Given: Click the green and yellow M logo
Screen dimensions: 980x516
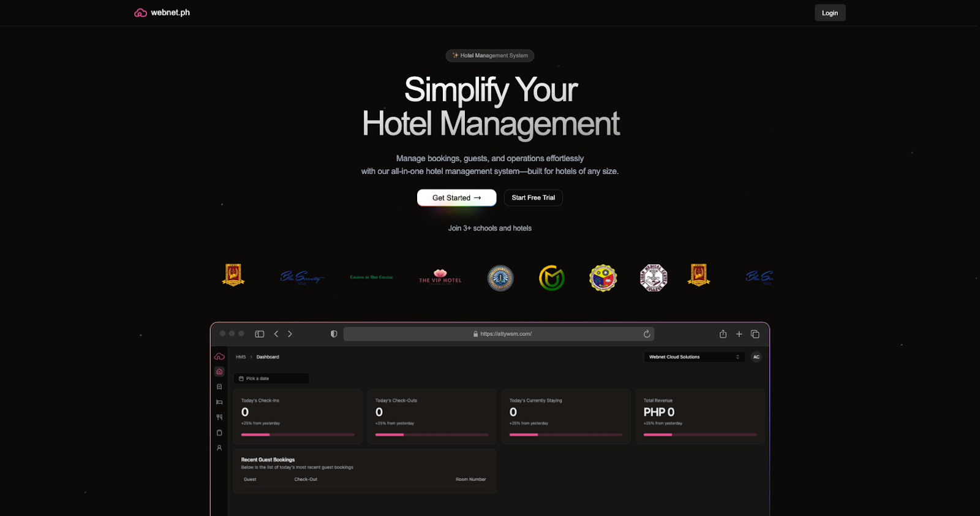Looking at the screenshot, I should (552, 278).
